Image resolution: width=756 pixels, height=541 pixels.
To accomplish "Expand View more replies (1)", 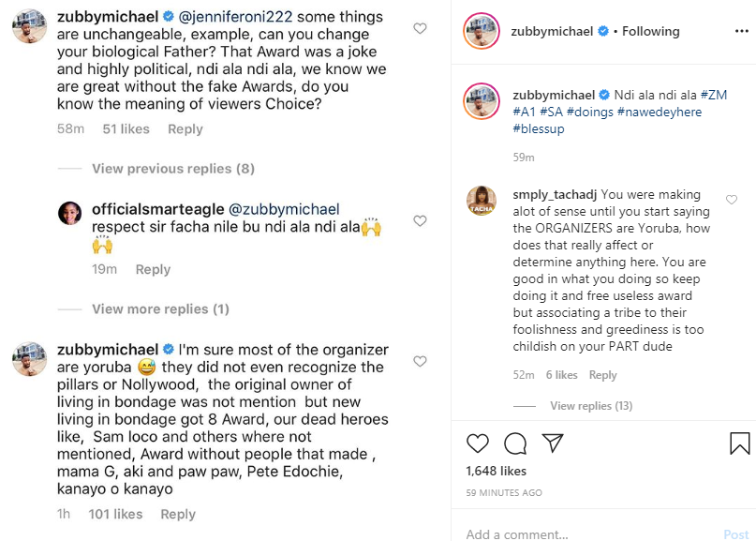I will (159, 309).
